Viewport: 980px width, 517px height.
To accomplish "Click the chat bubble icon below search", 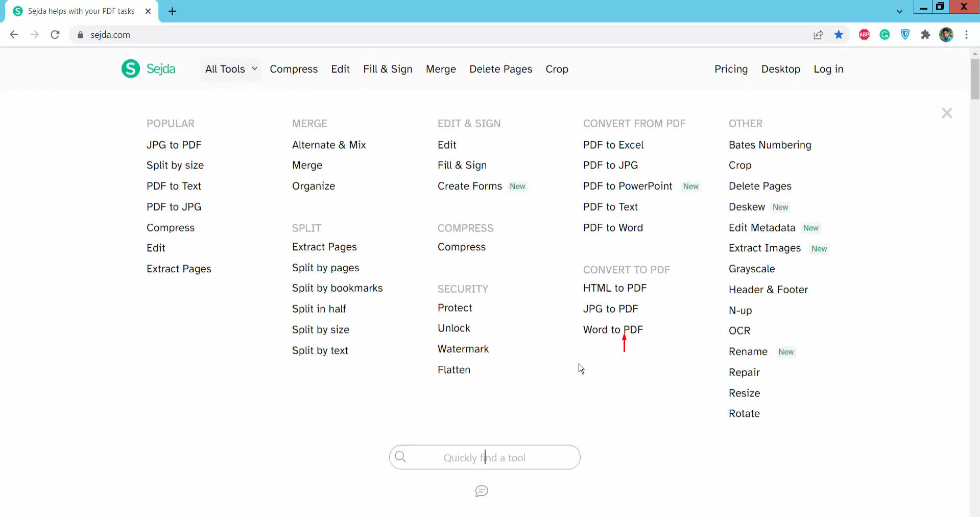I will click(x=482, y=491).
